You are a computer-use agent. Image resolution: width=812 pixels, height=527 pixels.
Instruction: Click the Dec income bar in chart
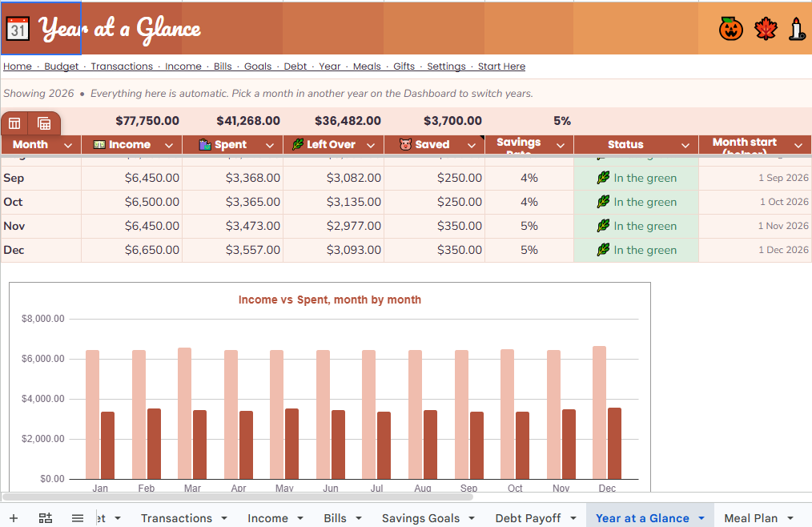(599, 412)
